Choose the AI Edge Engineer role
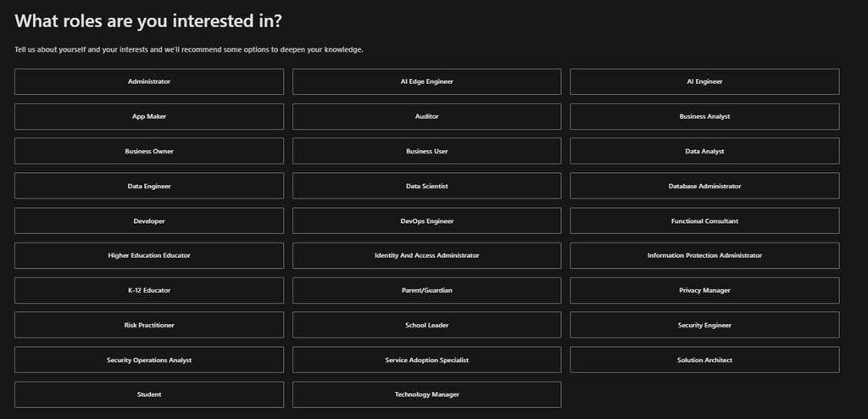This screenshot has width=868, height=419. (426, 81)
